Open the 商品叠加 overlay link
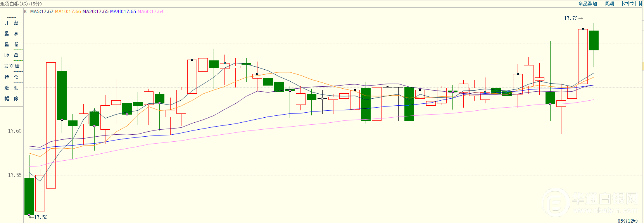 click(x=588, y=4)
